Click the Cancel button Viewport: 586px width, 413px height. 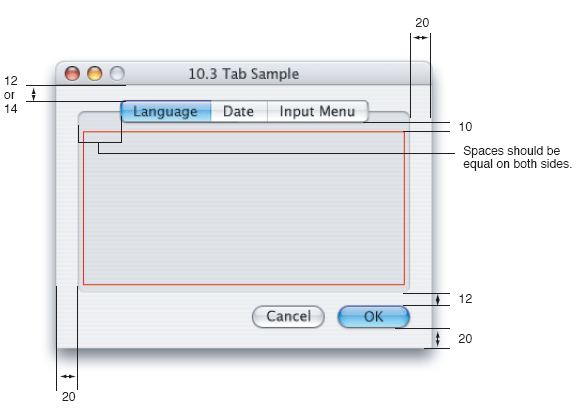point(288,317)
